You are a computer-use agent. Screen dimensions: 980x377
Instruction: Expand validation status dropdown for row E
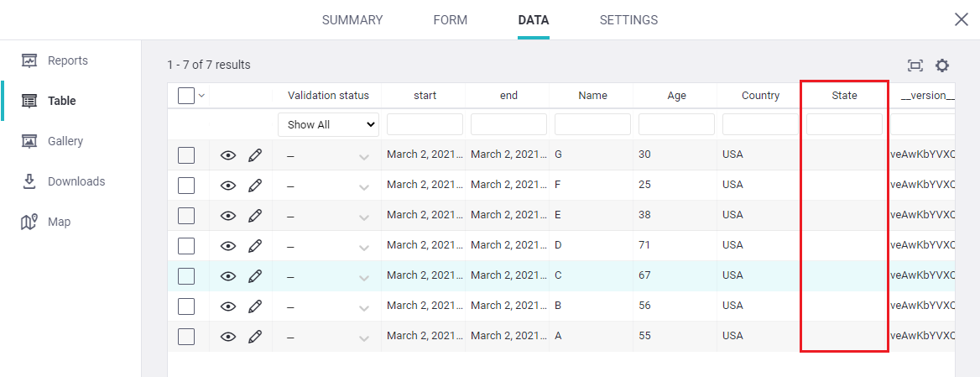363,217
